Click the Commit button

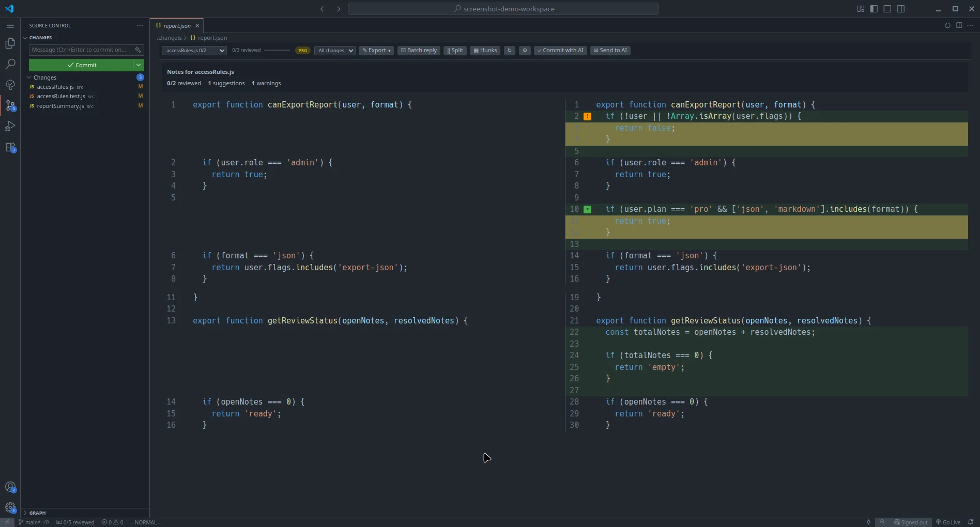(81, 65)
